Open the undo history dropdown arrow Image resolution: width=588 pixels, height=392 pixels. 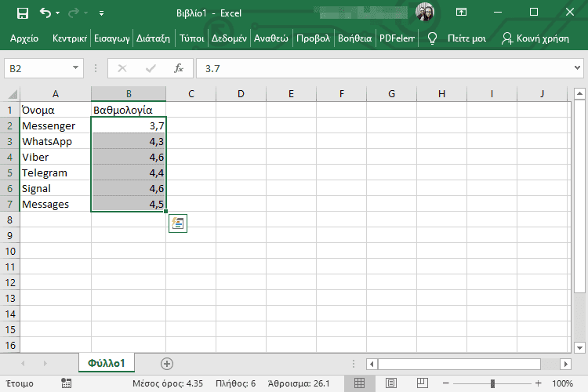tap(58, 13)
